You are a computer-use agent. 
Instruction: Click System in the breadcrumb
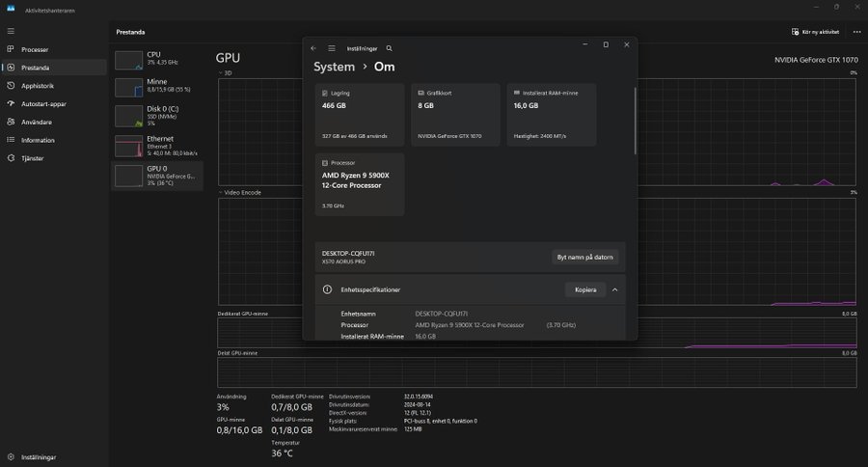pyautogui.click(x=334, y=67)
